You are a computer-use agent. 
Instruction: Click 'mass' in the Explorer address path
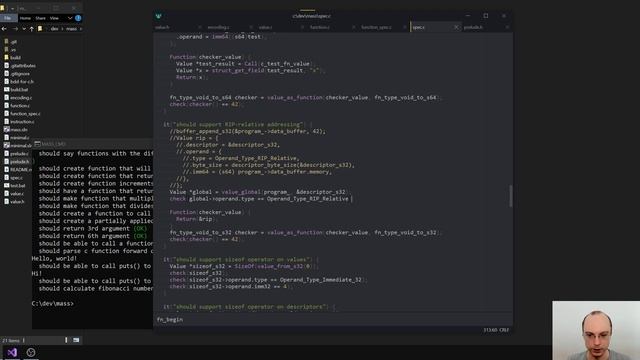point(71,29)
